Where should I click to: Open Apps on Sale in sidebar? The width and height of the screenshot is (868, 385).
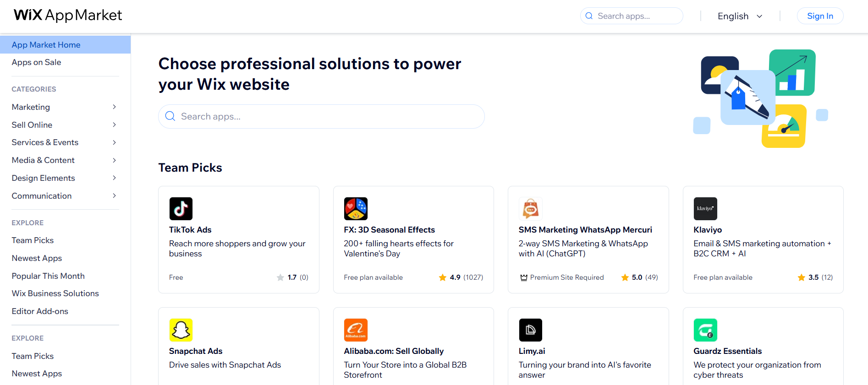tap(36, 62)
